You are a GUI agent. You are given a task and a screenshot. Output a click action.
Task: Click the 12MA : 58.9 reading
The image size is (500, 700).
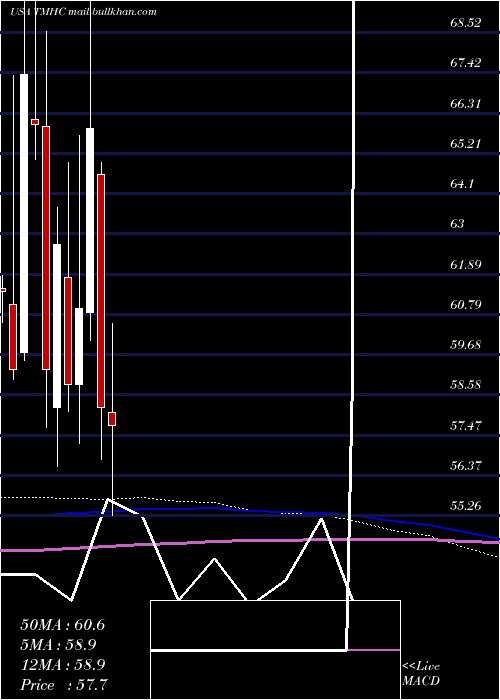pyautogui.click(x=62, y=665)
